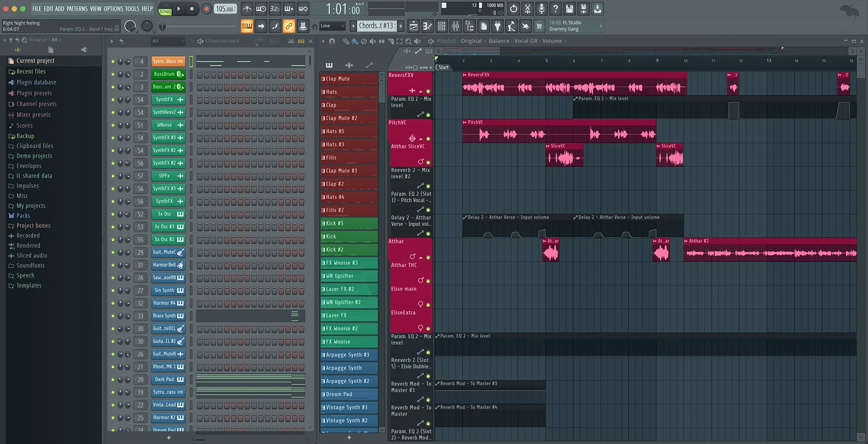
Task: Click the Save project floppy icon
Action: [569, 9]
